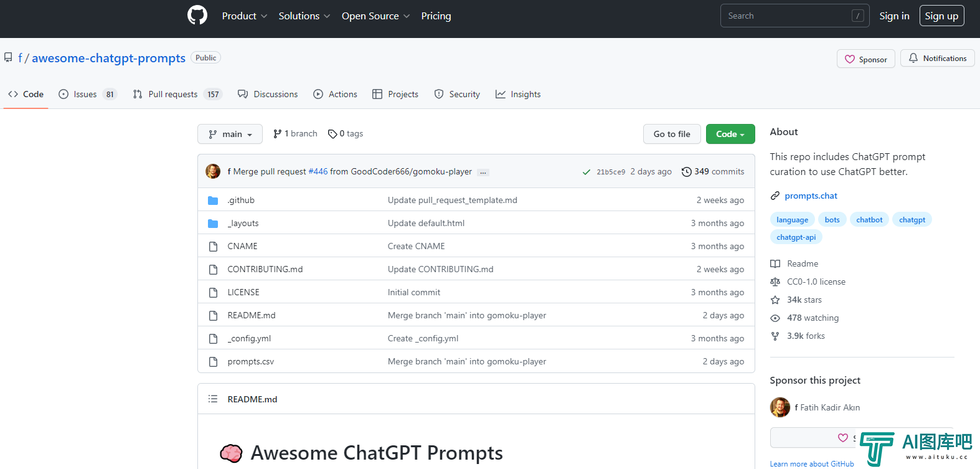Click Fatih Kadir Akın sponsor avatar
The width and height of the screenshot is (980, 469).
click(780, 407)
